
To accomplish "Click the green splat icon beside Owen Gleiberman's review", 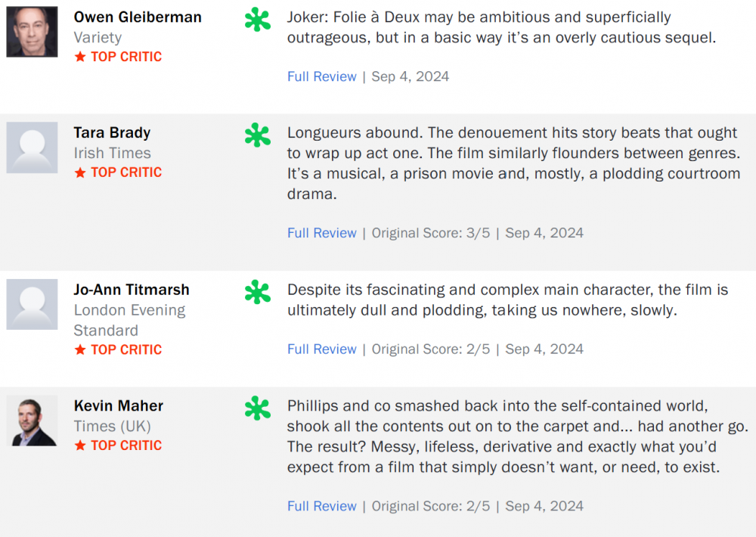I will (258, 20).
